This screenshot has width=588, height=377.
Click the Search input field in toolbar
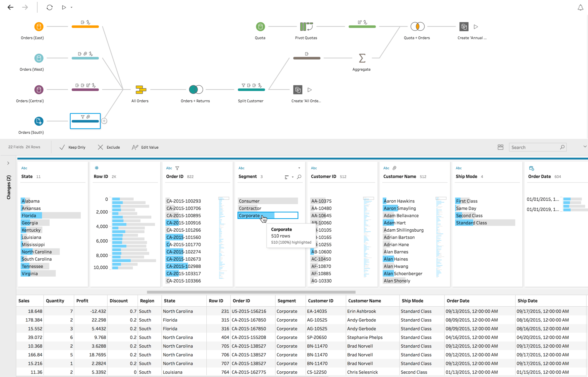click(x=537, y=147)
